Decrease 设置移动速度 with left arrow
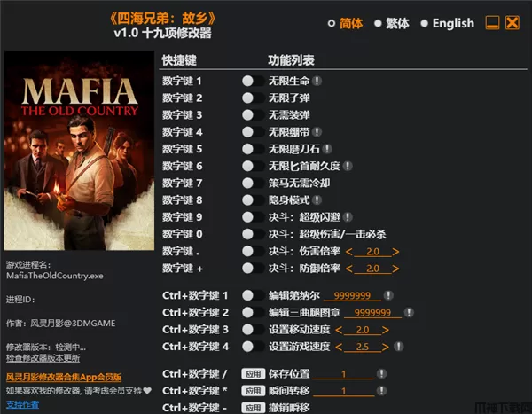The image size is (532, 414). pyautogui.click(x=339, y=330)
